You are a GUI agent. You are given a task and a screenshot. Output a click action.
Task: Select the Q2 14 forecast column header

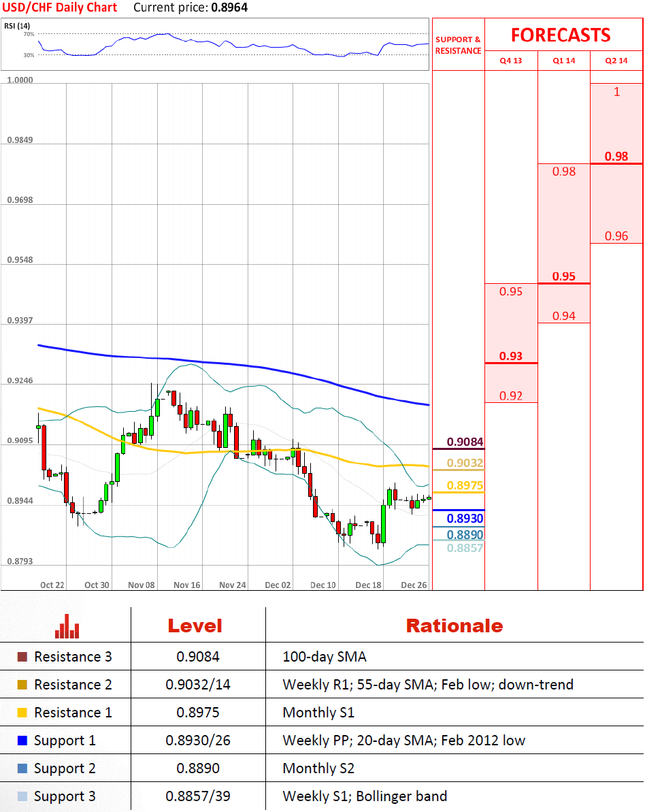click(x=616, y=61)
